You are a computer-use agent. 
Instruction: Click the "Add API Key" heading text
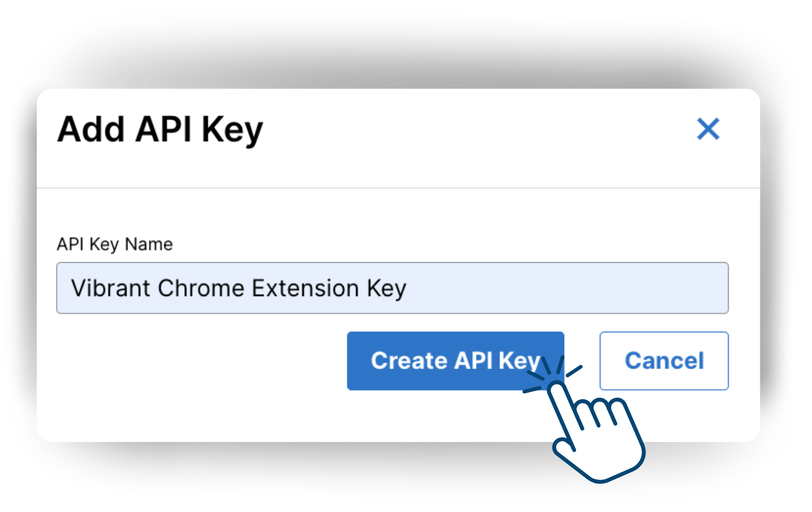(160, 130)
